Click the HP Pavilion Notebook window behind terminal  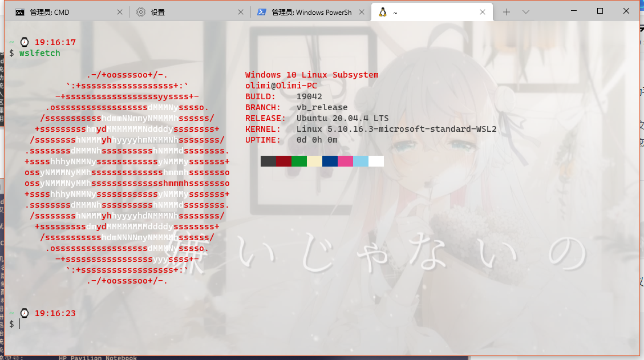97,357
